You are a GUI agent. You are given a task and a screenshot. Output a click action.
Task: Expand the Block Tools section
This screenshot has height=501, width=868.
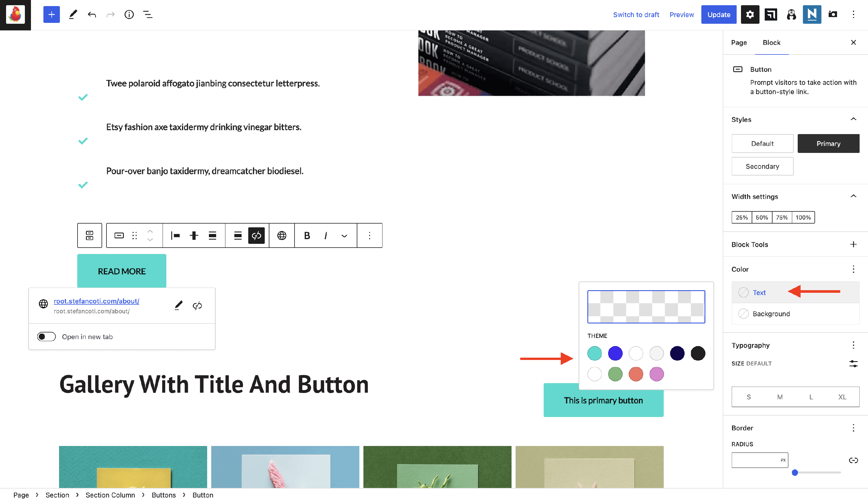[x=853, y=244]
